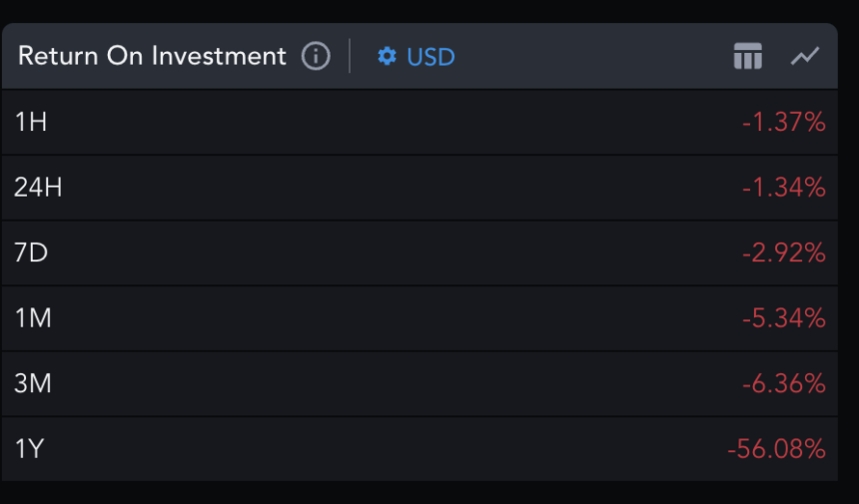Select the 1Y period label
Image resolution: width=859 pixels, height=504 pixels.
[x=30, y=449]
